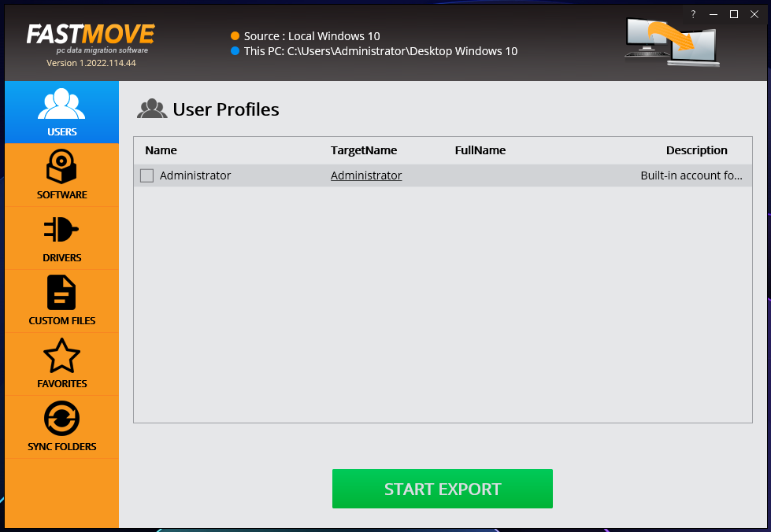Image resolution: width=771 pixels, height=532 pixels.
Task: Sort by the Name column header
Action: pos(161,150)
